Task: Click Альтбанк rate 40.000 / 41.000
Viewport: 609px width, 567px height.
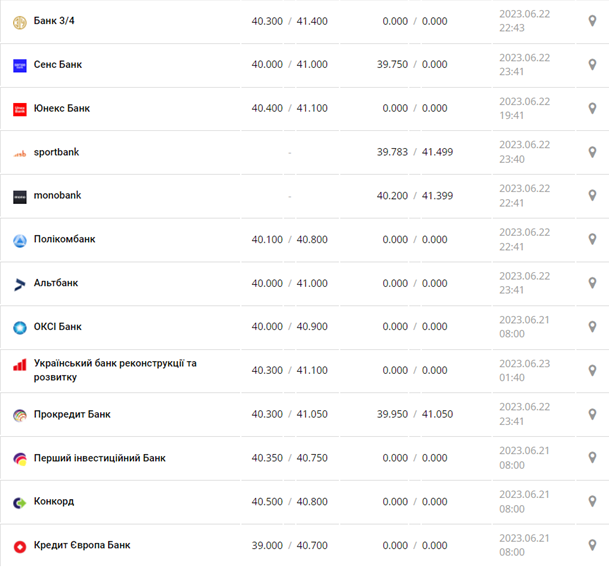Action: tap(289, 284)
